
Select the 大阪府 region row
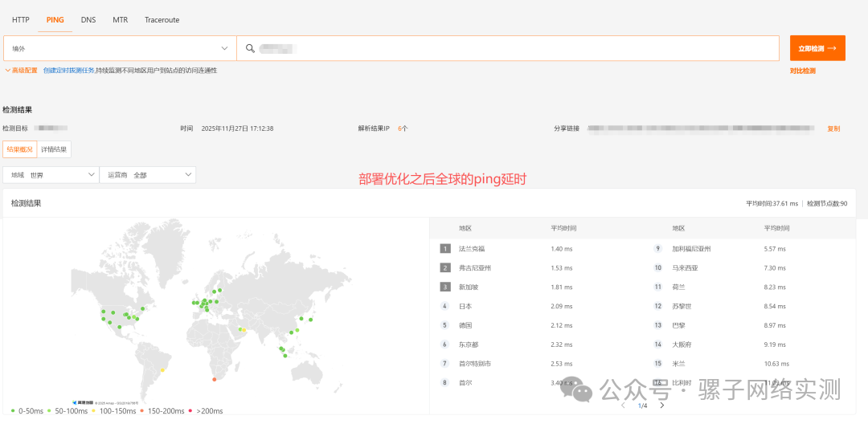(x=750, y=344)
